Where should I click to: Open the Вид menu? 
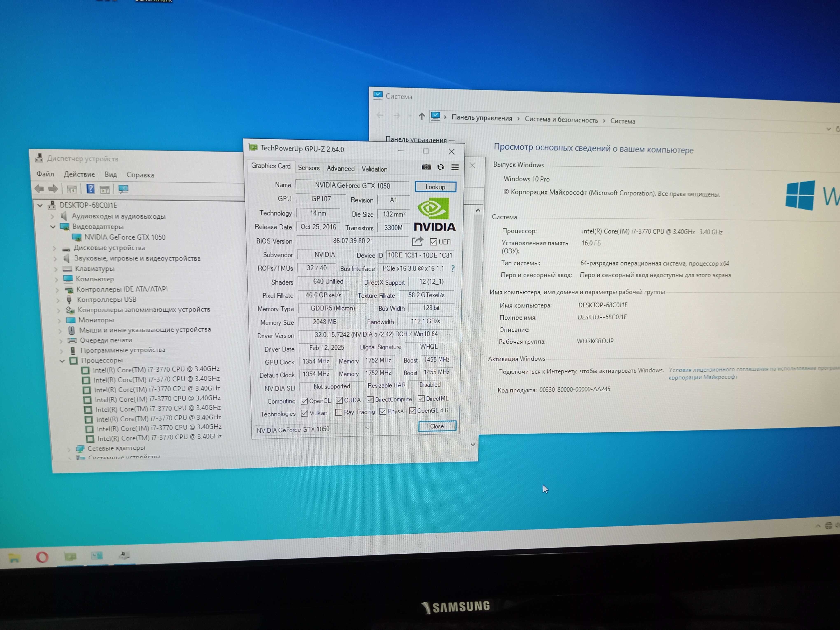(111, 175)
